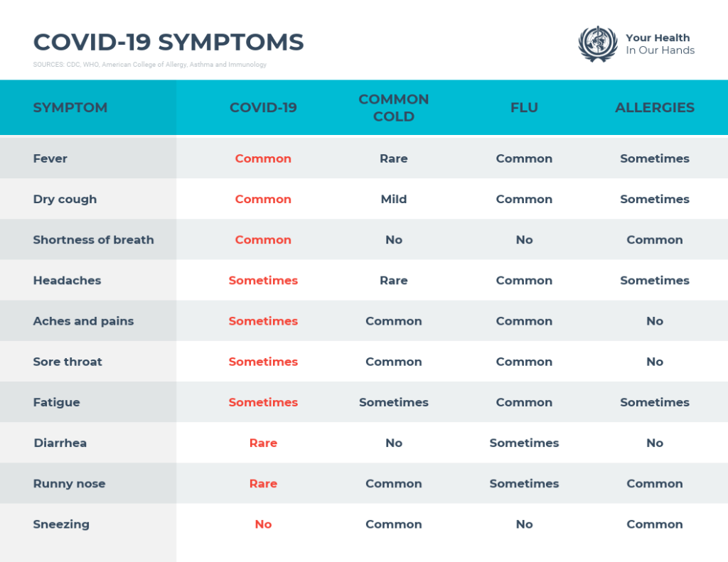Select the COVID-19 SYMPTOMS title
The height and width of the screenshot is (562, 728).
(x=168, y=42)
